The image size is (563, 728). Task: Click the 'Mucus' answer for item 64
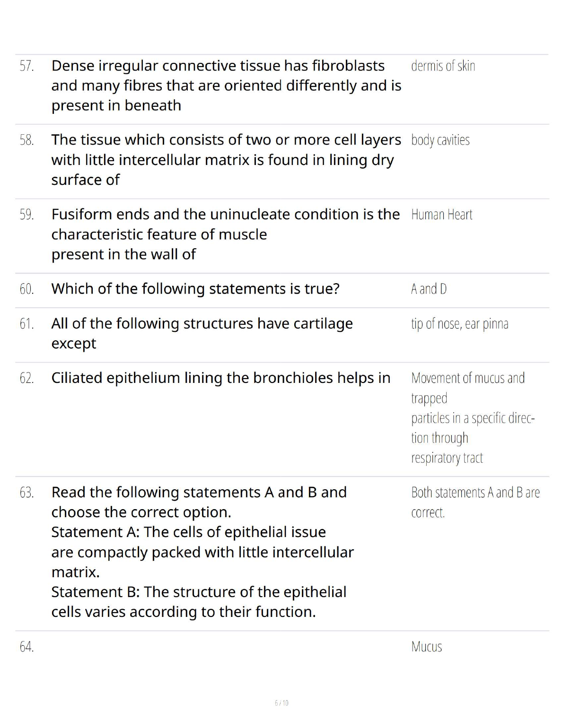426,647
